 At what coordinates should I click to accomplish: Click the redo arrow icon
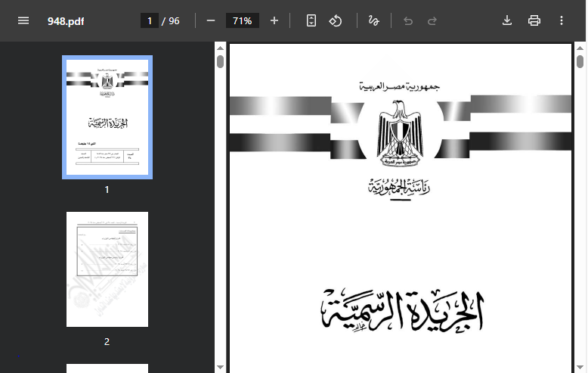[432, 21]
